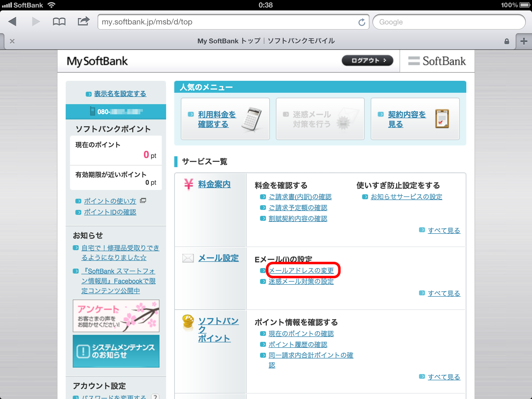Click arrow bullet beside ポイントIDの確認
The width and height of the screenshot is (532, 399).
point(78,212)
